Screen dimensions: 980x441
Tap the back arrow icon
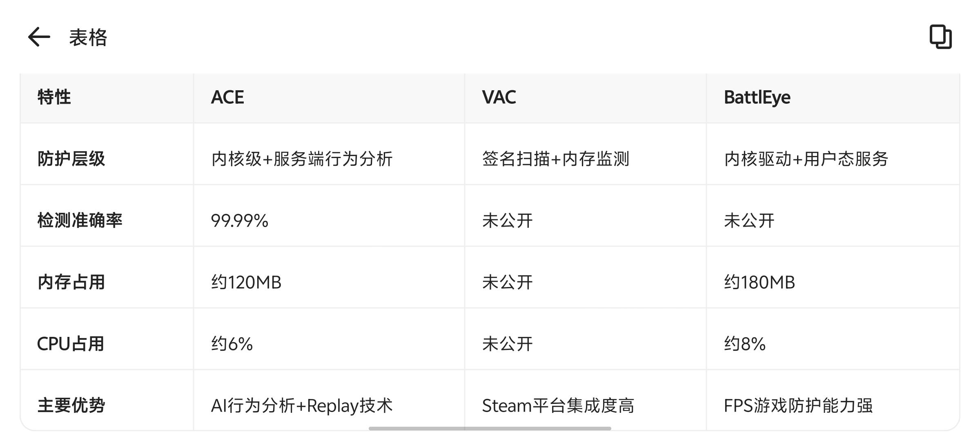coord(39,37)
